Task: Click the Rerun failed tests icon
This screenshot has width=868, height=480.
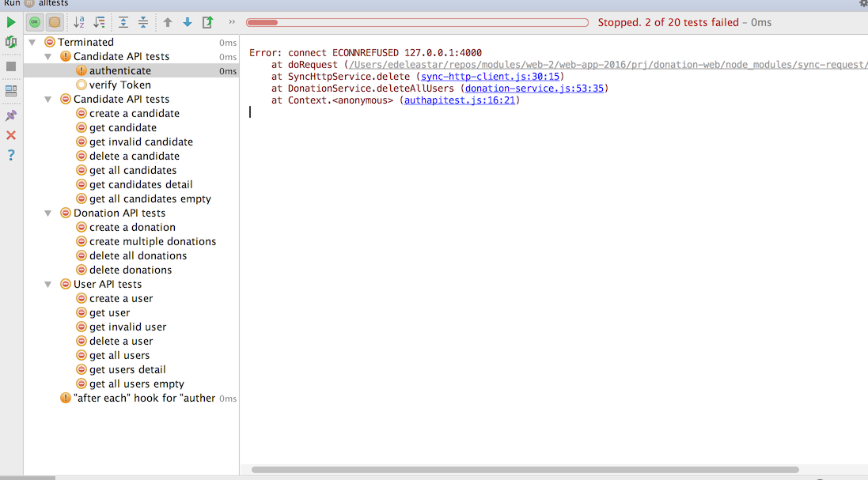Action: click(11, 42)
